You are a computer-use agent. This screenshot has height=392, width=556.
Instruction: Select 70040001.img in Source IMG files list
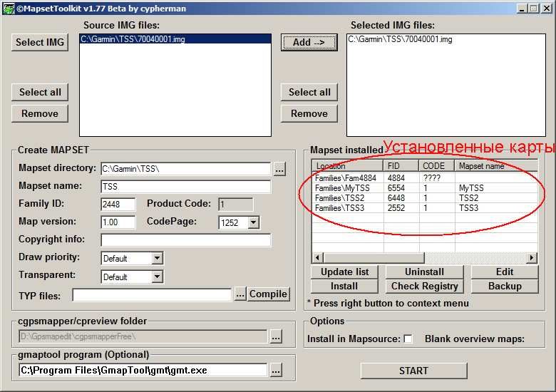point(175,39)
